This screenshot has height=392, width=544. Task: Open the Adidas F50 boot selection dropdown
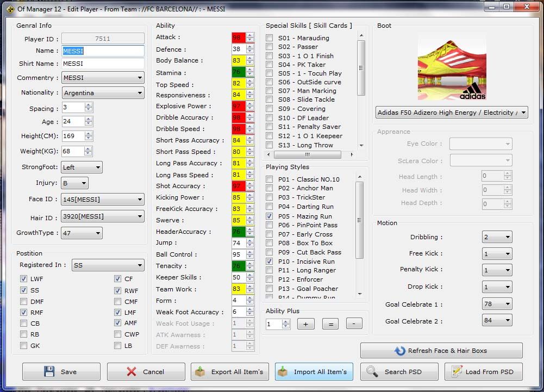click(451, 113)
